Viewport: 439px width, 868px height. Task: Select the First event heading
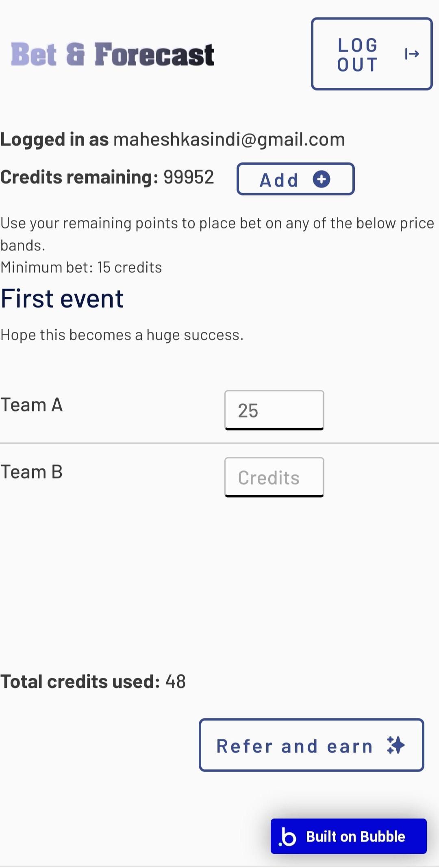62,299
